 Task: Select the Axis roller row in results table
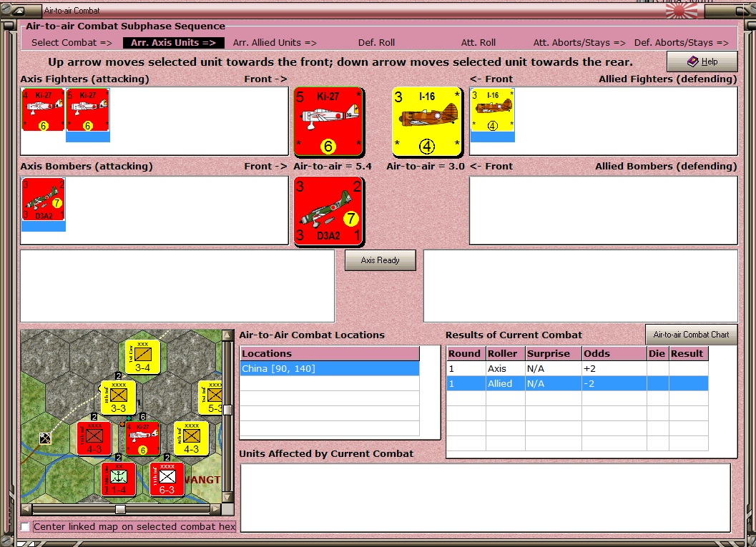coord(577,369)
